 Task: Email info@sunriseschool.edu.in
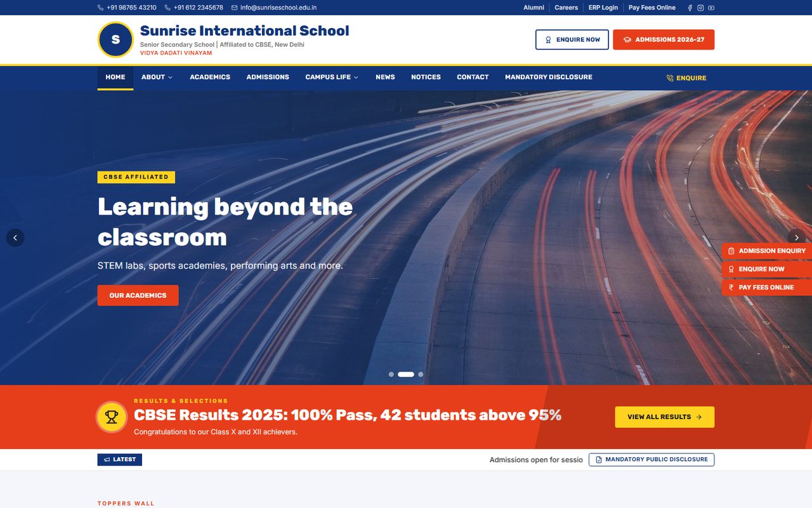tap(274, 8)
